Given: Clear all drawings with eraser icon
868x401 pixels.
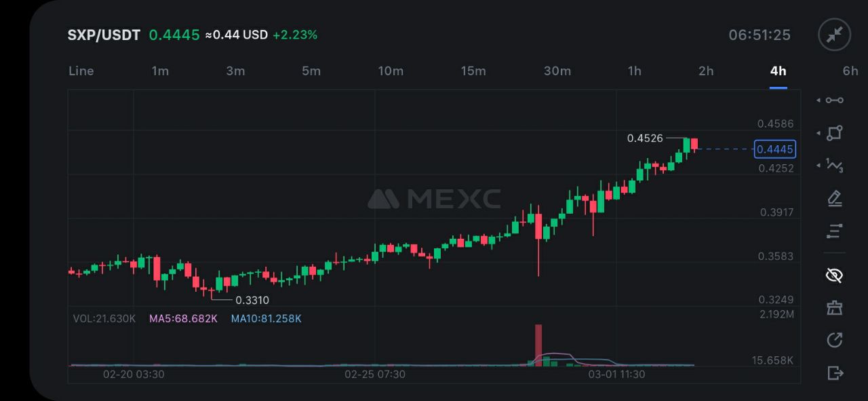Looking at the screenshot, I should click(835, 308).
